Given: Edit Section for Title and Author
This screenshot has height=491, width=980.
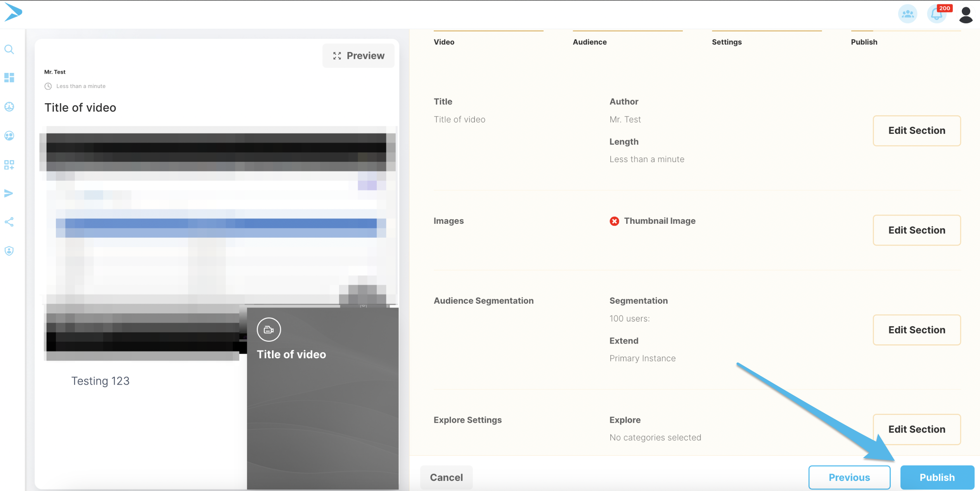Looking at the screenshot, I should coord(917,131).
